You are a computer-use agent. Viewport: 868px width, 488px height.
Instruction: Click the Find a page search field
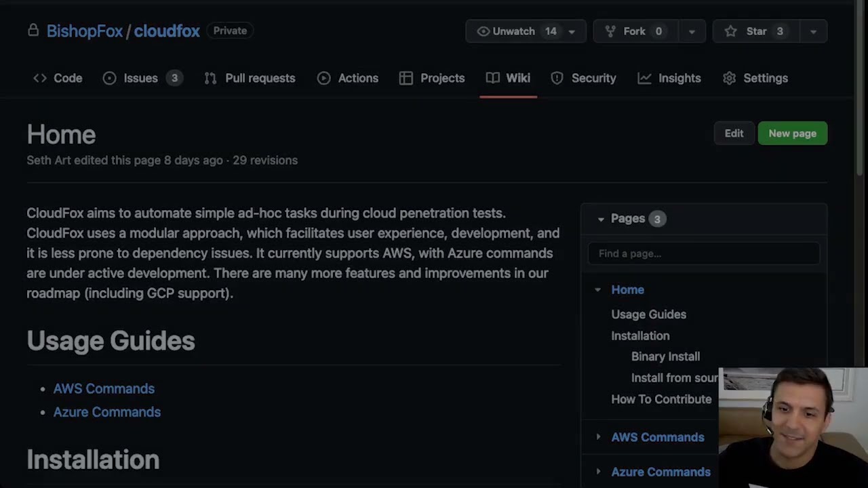[703, 253]
